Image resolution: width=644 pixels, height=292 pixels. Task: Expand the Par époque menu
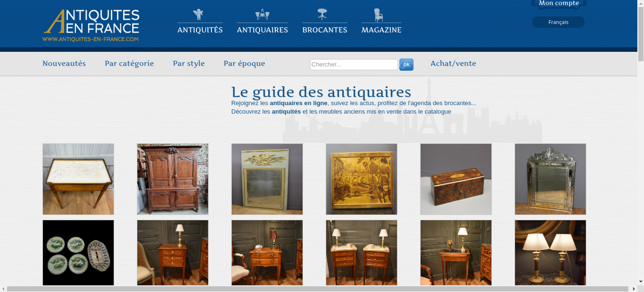click(x=244, y=64)
